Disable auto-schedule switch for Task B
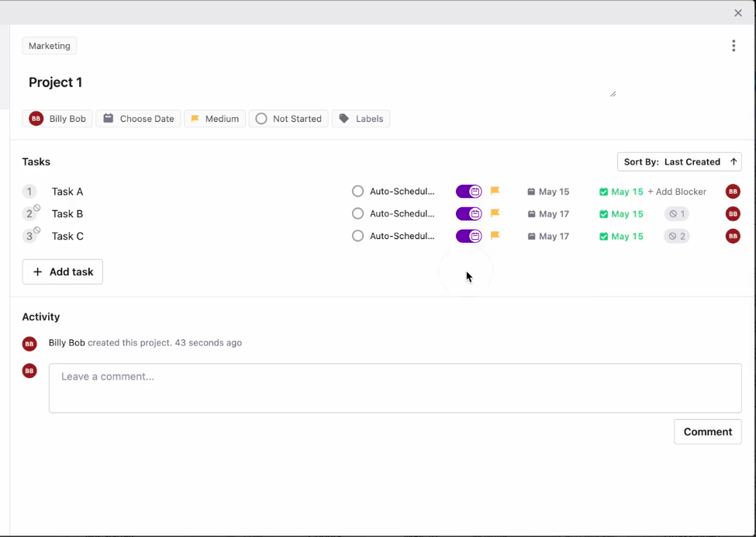This screenshot has width=756, height=537. pyautogui.click(x=468, y=214)
